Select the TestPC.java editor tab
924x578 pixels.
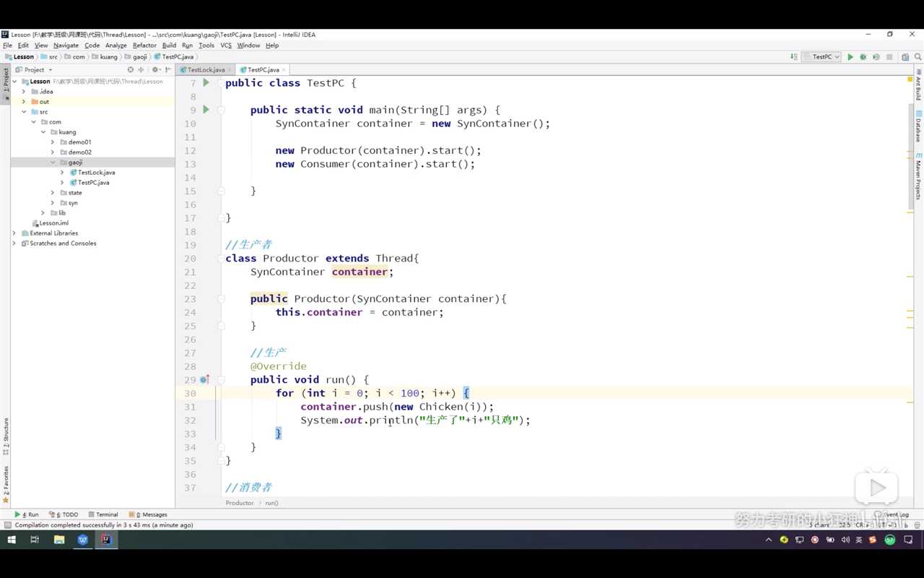tap(263, 69)
